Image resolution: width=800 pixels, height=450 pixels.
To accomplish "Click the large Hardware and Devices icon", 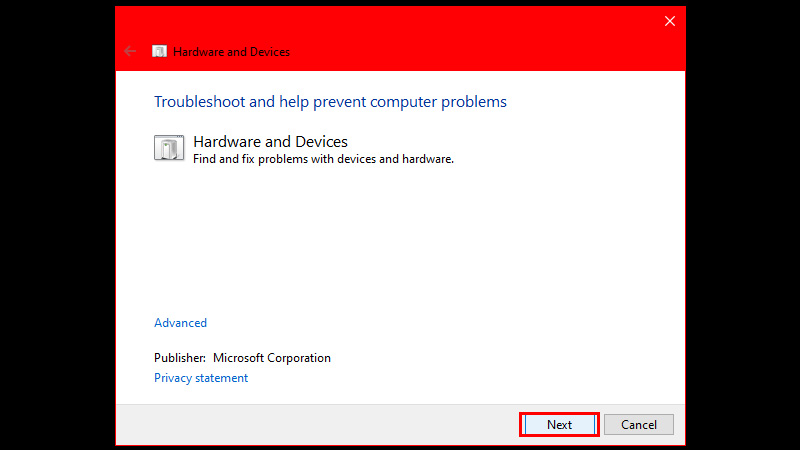I will (169, 148).
